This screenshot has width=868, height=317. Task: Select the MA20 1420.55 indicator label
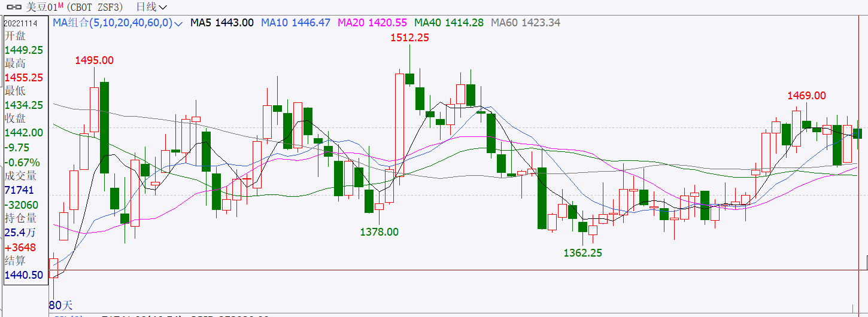pos(372,23)
